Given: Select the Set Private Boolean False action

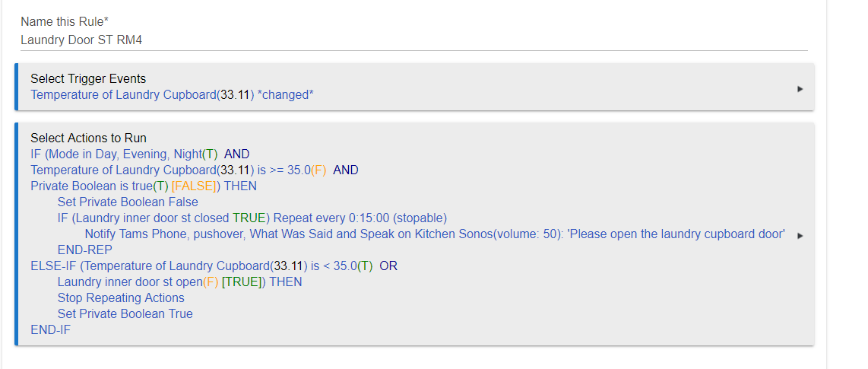Looking at the screenshot, I should (x=128, y=202).
